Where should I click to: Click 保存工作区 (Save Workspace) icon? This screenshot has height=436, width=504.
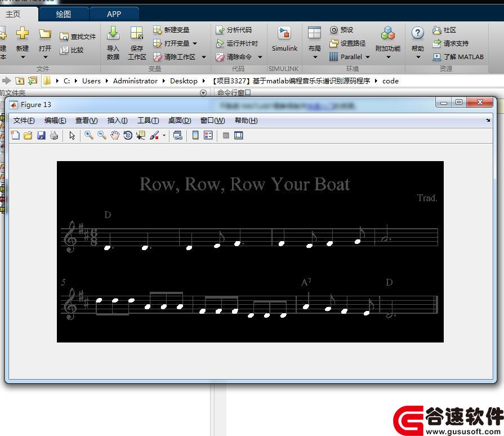tap(137, 33)
